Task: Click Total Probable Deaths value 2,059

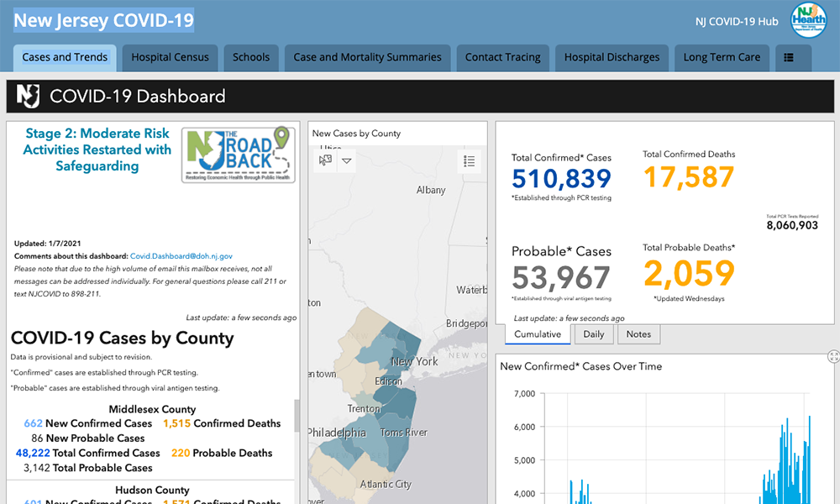Action: pyautogui.click(x=689, y=273)
